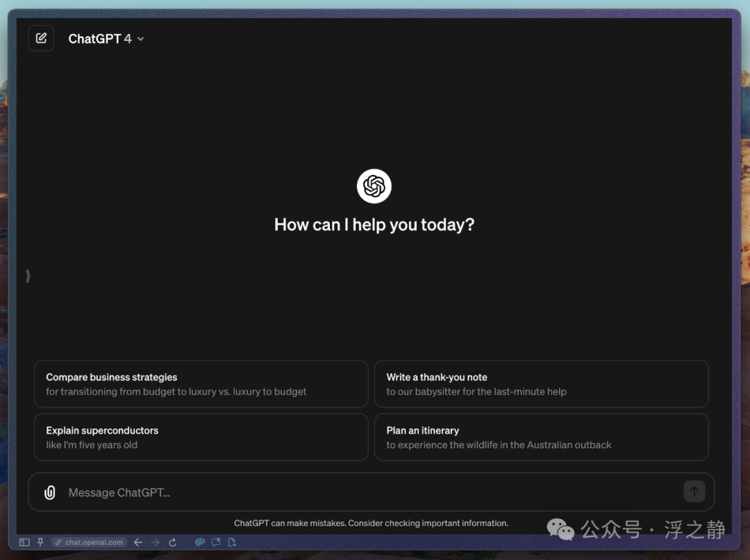
Task: Click the chat.openai.com address pill
Action: 90,543
